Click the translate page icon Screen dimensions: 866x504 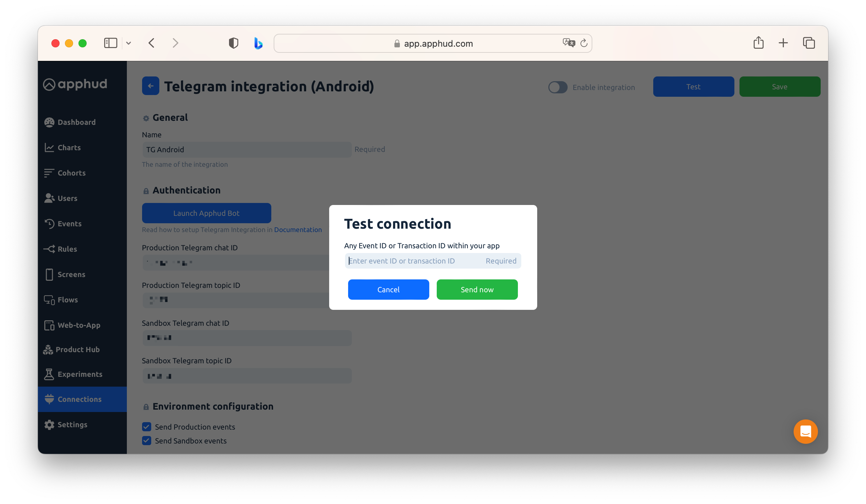[x=568, y=43]
